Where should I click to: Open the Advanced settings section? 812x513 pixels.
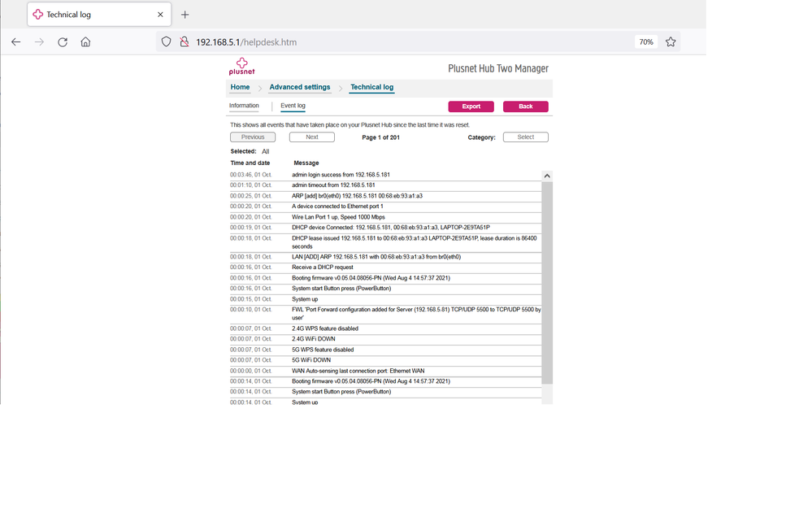click(300, 87)
